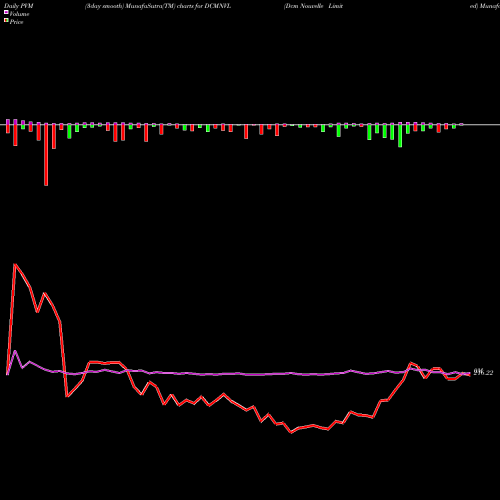Click the Price legend color swatch

click(6, 21)
